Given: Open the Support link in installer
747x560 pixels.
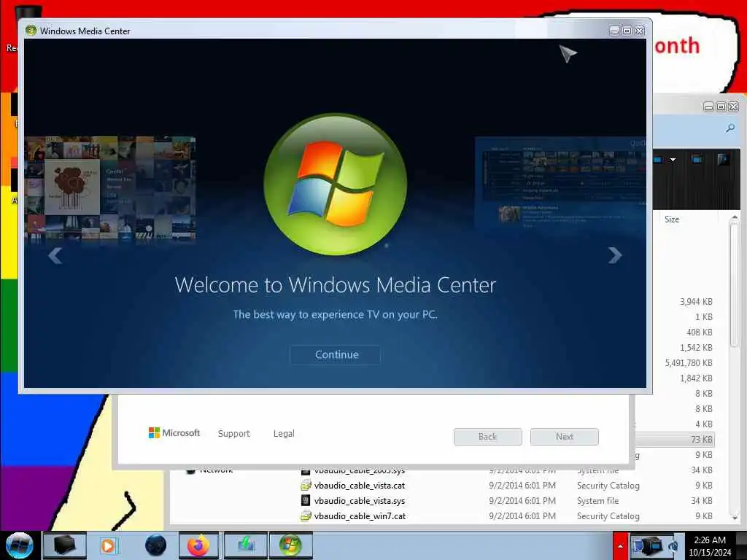Looking at the screenshot, I should (x=234, y=433).
